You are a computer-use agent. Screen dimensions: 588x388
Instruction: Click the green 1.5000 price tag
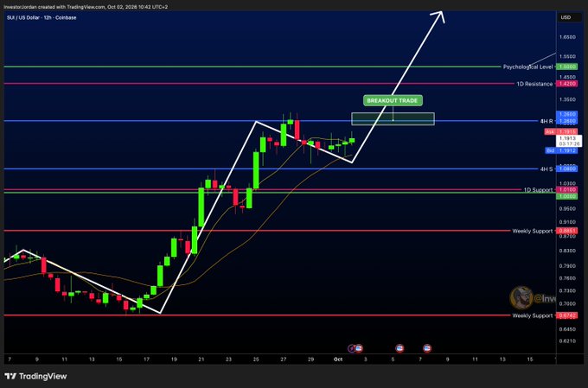(x=566, y=67)
